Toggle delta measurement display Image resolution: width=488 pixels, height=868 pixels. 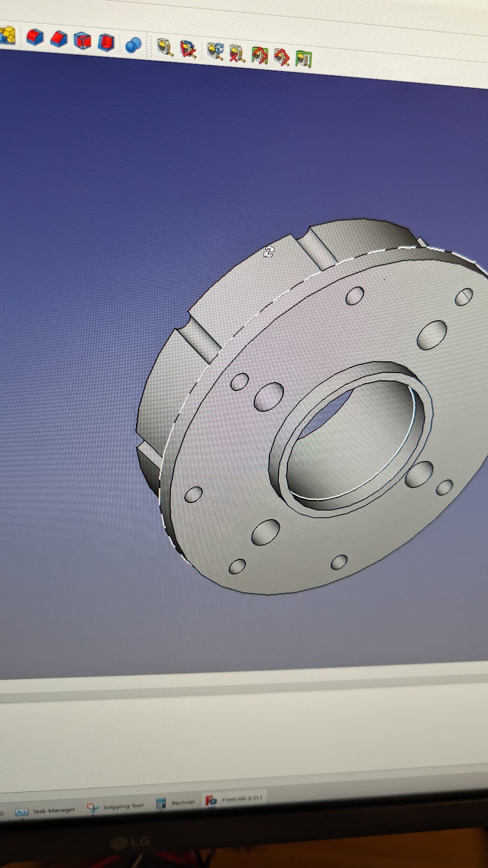tap(303, 59)
